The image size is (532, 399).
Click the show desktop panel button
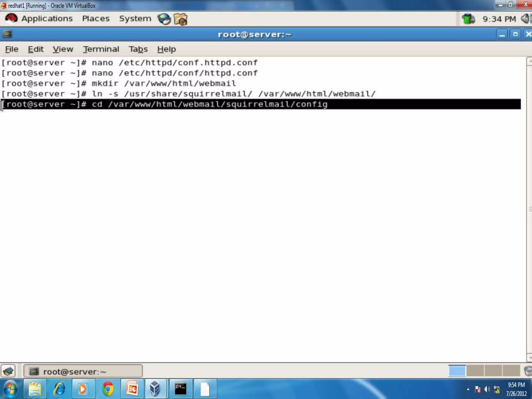8,371
